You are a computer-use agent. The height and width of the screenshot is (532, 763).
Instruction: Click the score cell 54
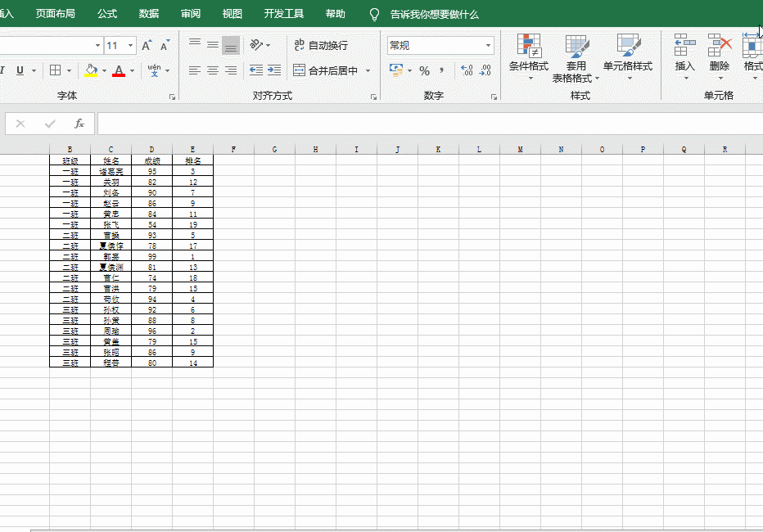pos(151,224)
